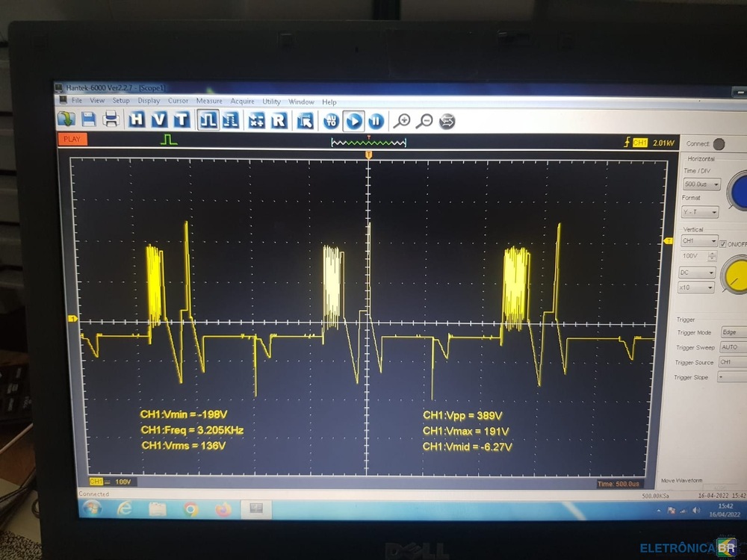Click the zoom in magnifier icon
This screenshot has width=747, height=560.
[x=402, y=121]
